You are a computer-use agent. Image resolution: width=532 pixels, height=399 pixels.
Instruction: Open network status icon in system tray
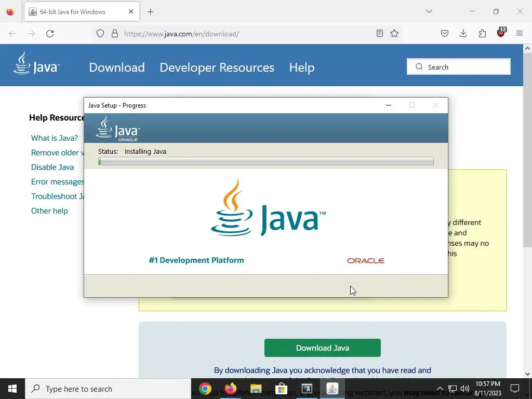[x=453, y=389]
